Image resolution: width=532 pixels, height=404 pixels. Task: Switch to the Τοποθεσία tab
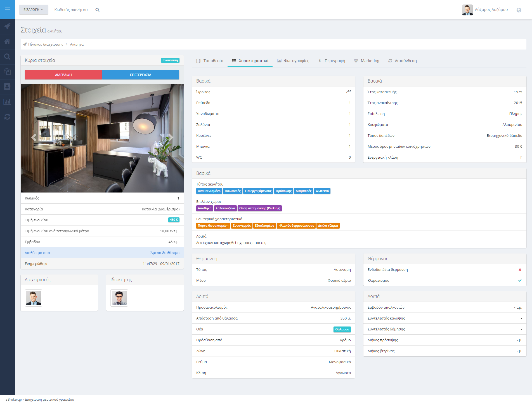210,61
